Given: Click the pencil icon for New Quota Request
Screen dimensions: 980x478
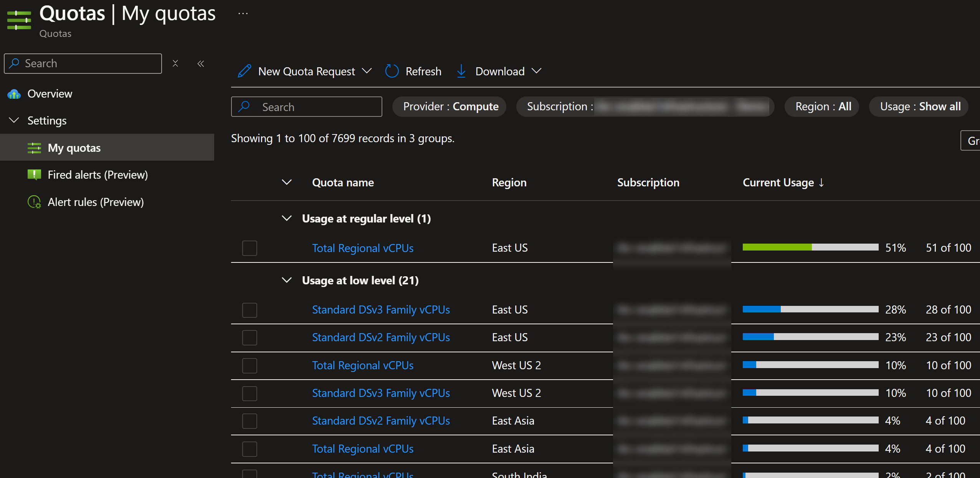Looking at the screenshot, I should click(245, 71).
